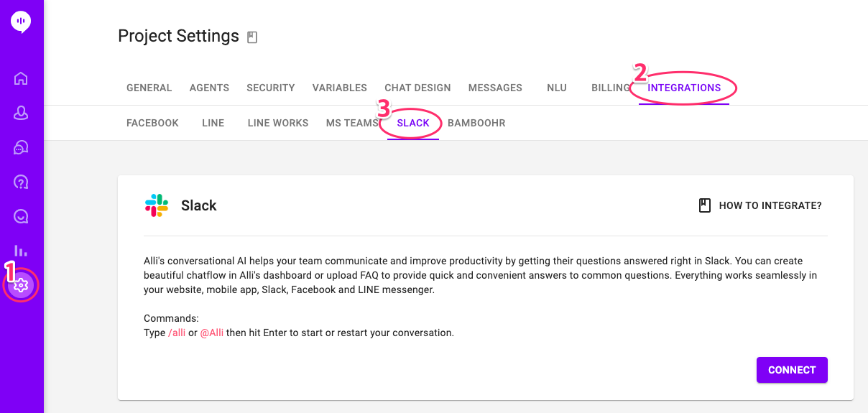Image resolution: width=868 pixels, height=413 pixels.
Task: Open the Security tab
Action: (271, 88)
